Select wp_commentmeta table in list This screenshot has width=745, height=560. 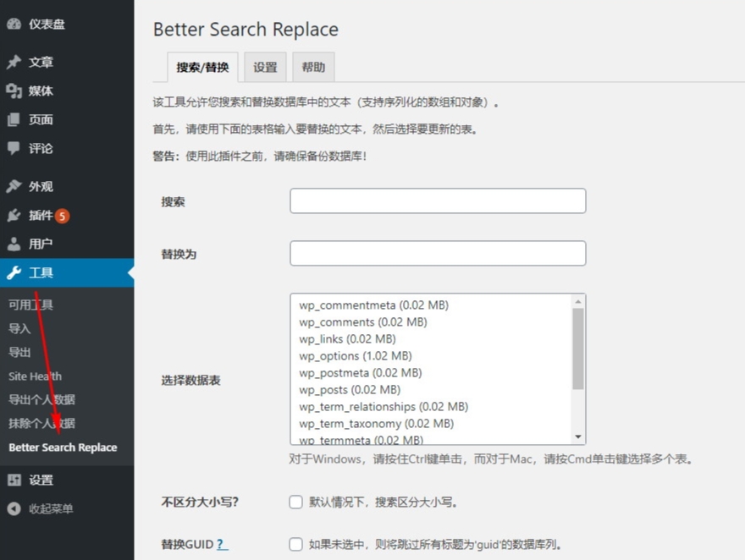pyautogui.click(x=373, y=305)
